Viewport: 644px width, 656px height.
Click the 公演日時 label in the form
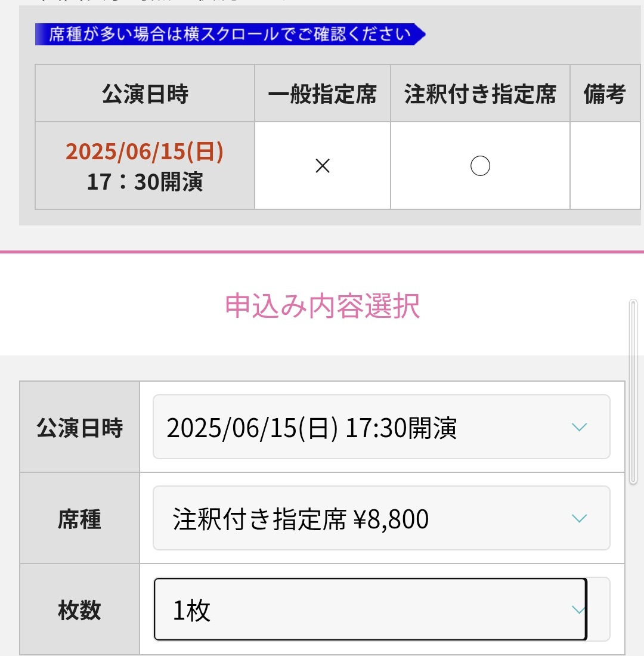coord(79,428)
